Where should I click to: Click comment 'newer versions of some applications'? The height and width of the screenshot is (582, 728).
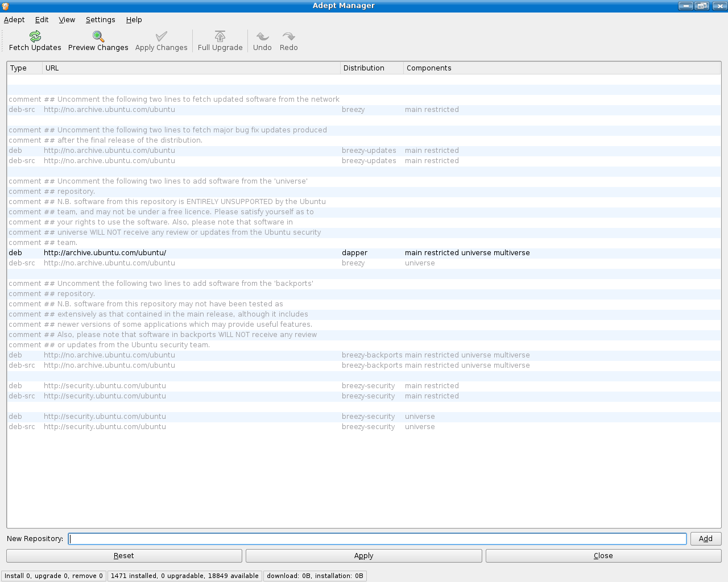[x=178, y=325]
